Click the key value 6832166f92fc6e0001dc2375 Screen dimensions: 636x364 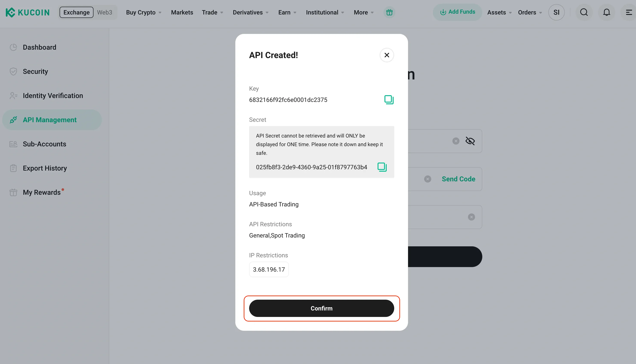click(x=288, y=100)
